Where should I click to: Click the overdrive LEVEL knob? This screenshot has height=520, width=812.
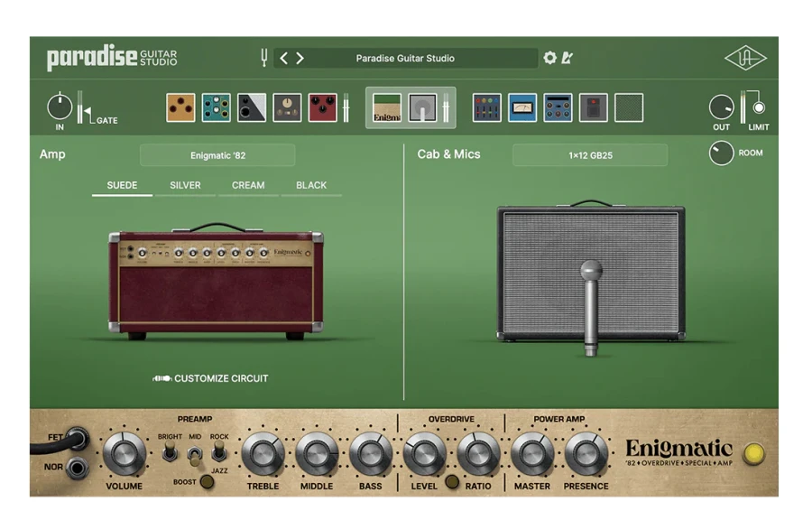tap(425, 454)
